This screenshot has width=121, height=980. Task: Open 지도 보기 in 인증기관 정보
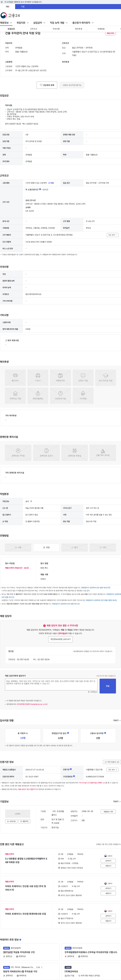point(113,770)
